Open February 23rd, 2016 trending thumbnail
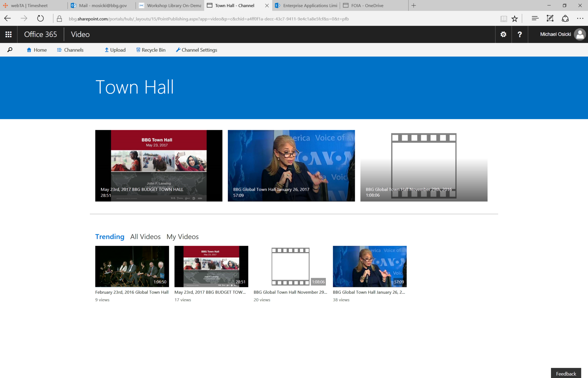The image size is (588, 378). 132,266
